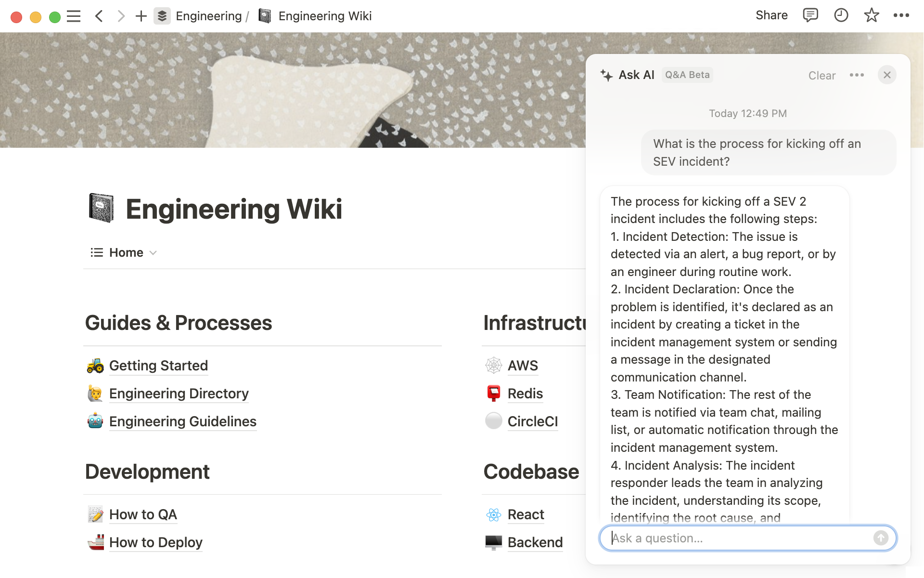Open the Redis infrastructure page

tap(525, 394)
